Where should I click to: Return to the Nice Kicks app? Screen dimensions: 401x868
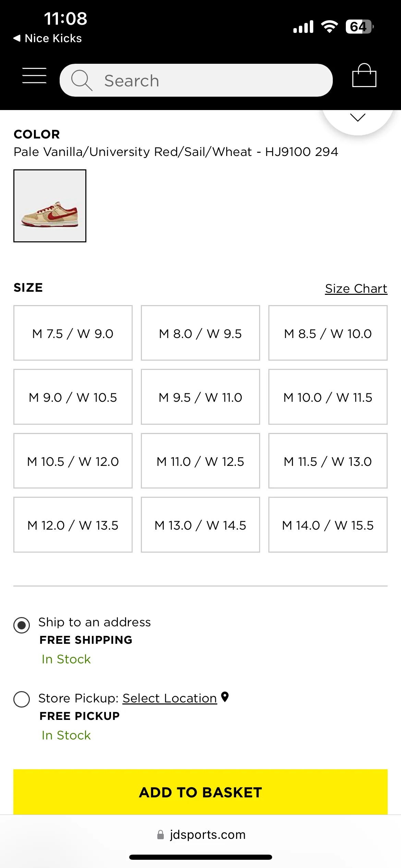(48, 38)
